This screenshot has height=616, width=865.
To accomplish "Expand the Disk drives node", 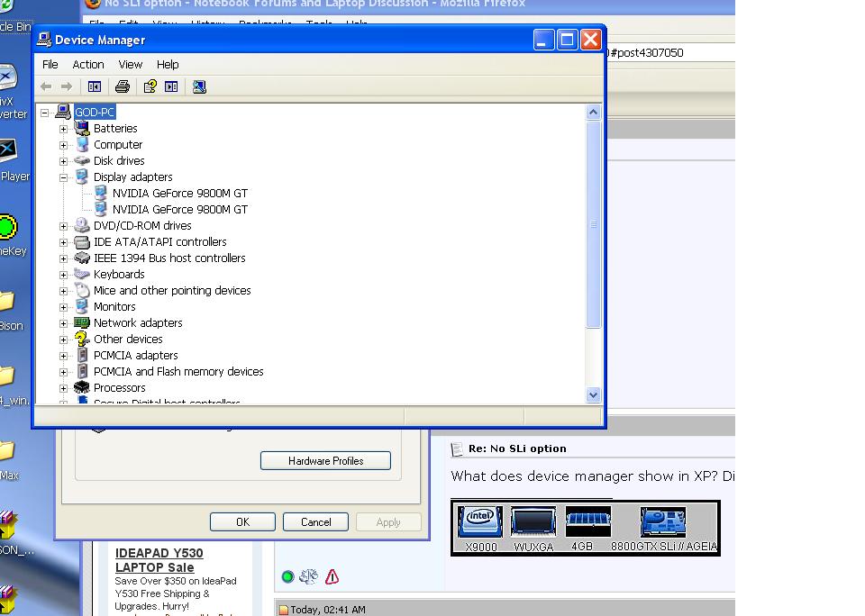I will point(63,161).
